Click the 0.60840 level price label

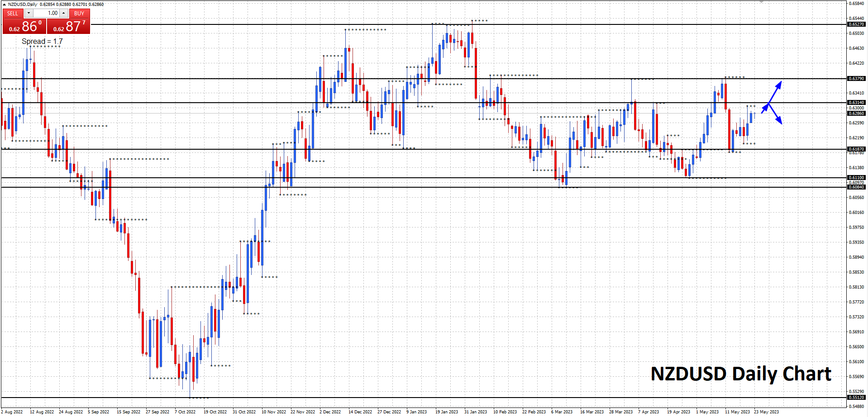856,187
